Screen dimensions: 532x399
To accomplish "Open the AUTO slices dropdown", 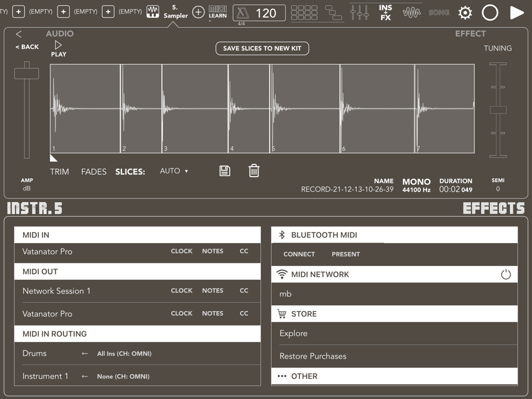I will click(174, 171).
